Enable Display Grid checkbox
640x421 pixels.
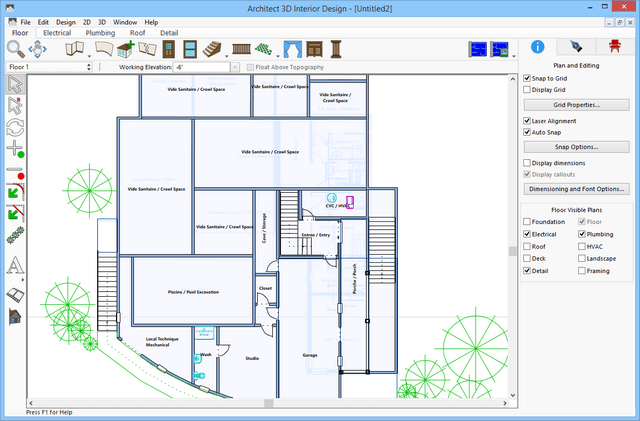point(528,89)
